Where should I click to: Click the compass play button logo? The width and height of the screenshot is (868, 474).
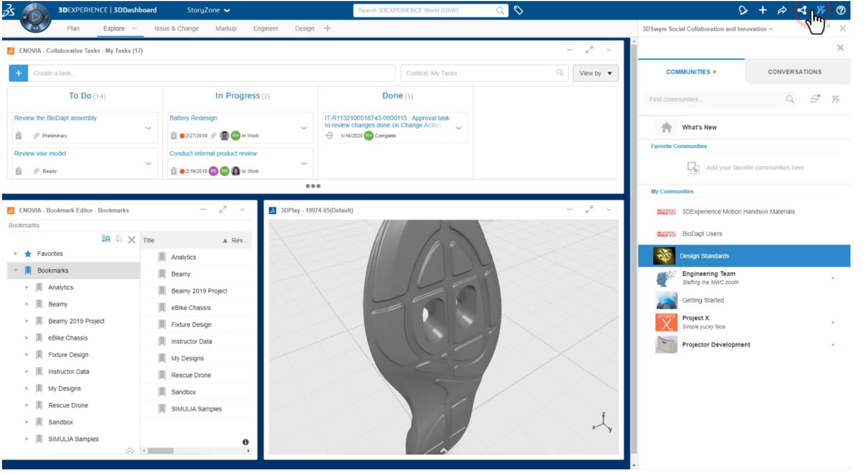(35, 17)
